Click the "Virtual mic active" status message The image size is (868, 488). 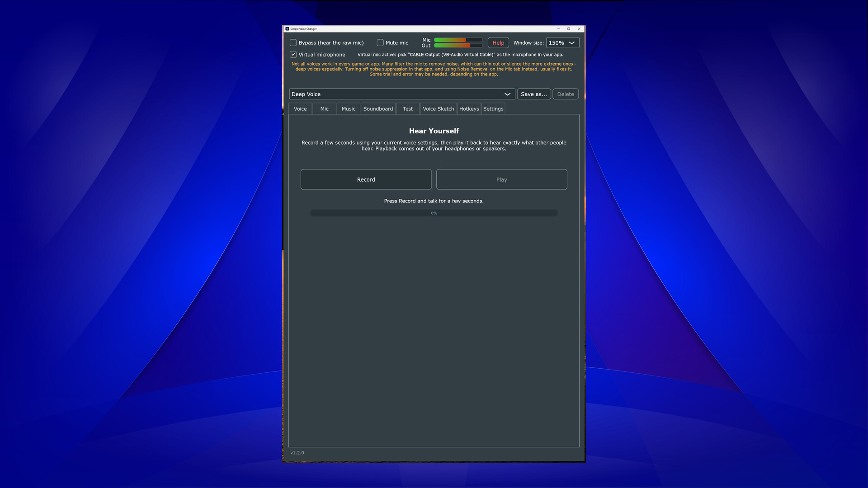click(x=460, y=55)
